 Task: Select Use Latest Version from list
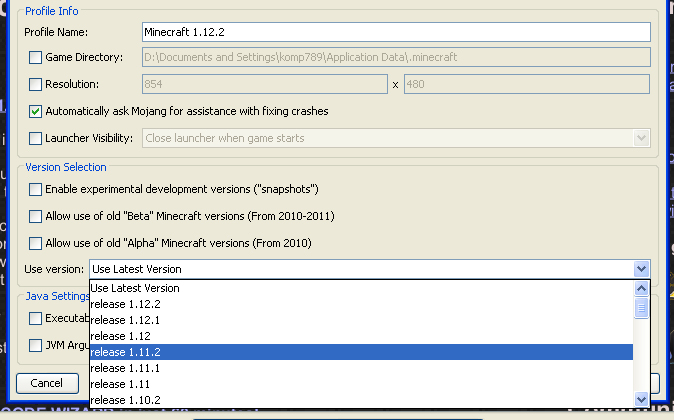361,288
